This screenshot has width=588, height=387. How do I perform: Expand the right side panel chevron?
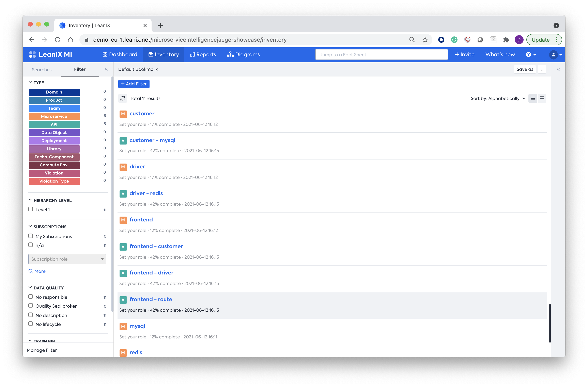558,69
